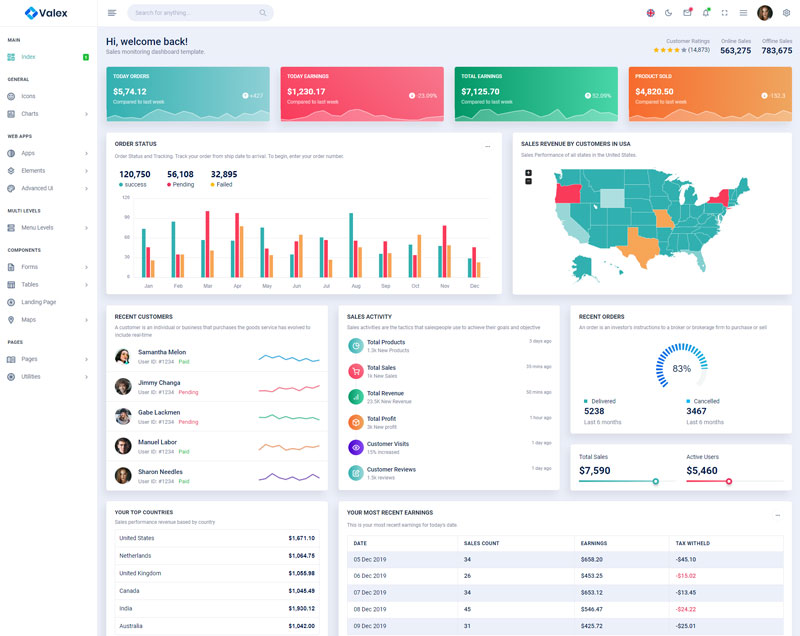Screen dimensions: 800x636
Task: Click the Total Revenue activity icon
Action: pyautogui.click(x=355, y=396)
